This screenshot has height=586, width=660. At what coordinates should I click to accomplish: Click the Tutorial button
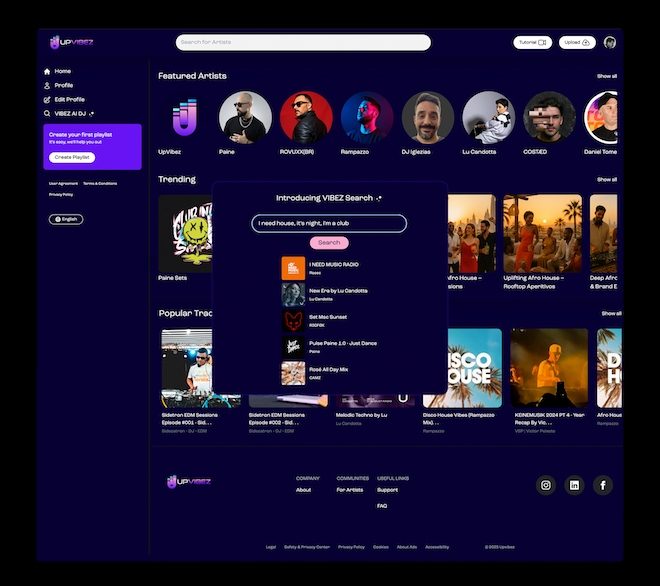[532, 43]
